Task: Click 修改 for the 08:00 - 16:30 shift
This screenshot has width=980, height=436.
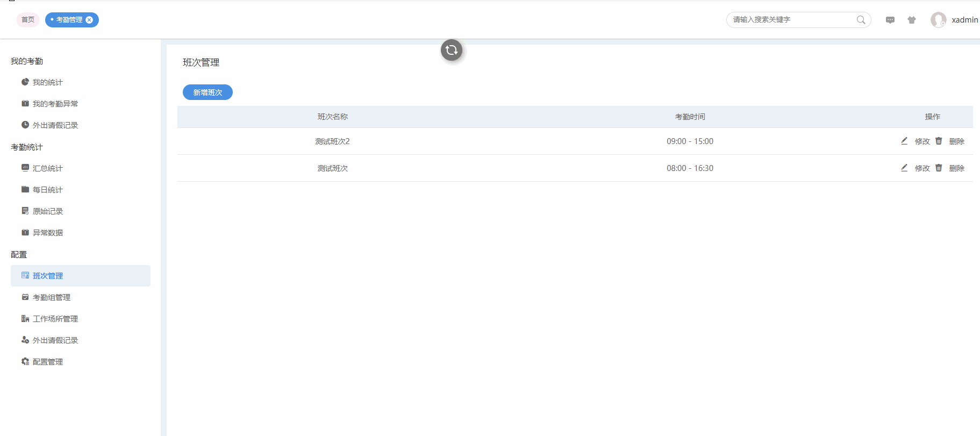Action: coord(922,168)
